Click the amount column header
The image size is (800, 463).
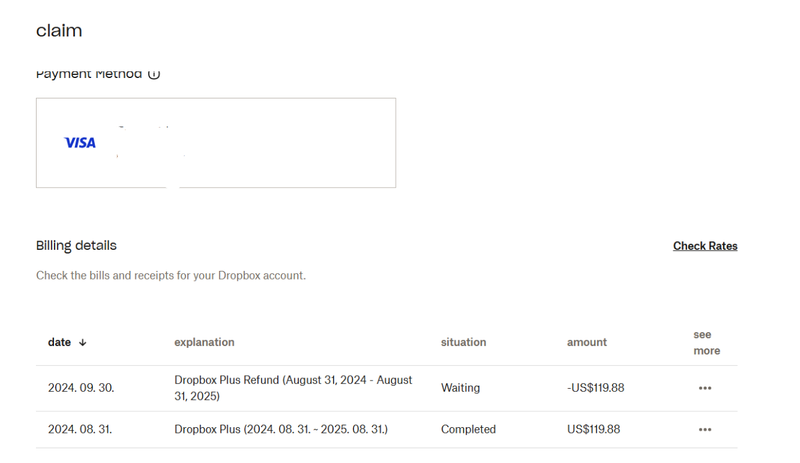[x=587, y=342]
